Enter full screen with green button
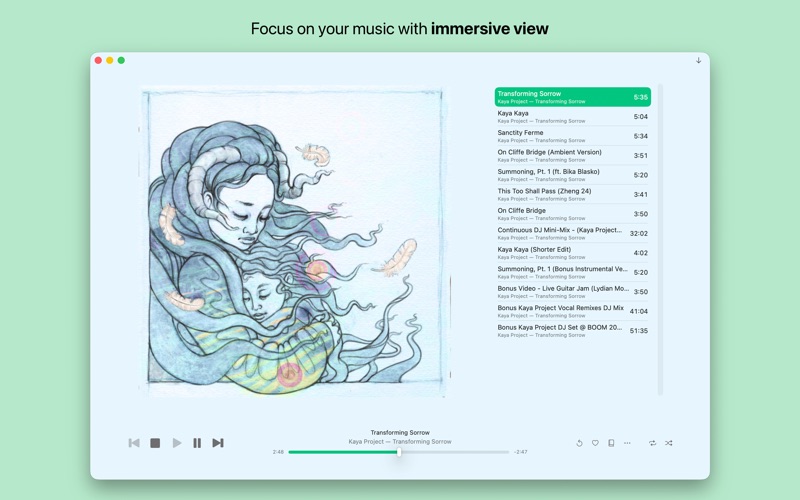This screenshot has height=500, width=800. (x=121, y=60)
